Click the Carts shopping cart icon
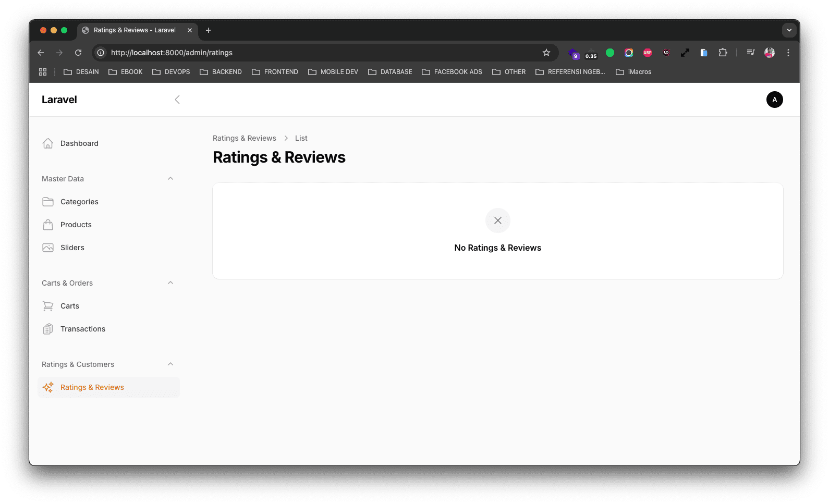The width and height of the screenshot is (829, 504). (48, 306)
